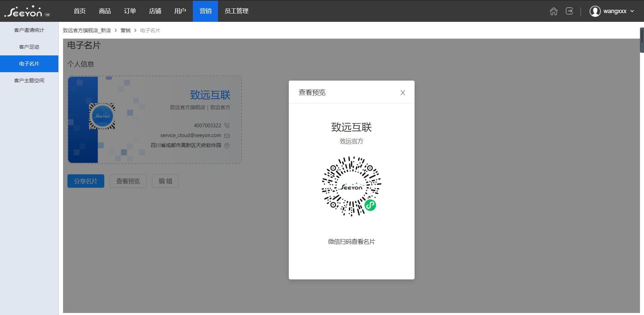
Task: Open the 订单 menu
Action: click(130, 11)
